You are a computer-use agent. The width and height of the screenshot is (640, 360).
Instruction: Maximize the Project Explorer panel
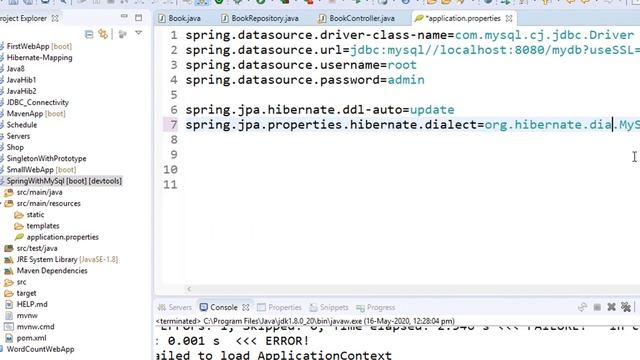click(x=139, y=18)
